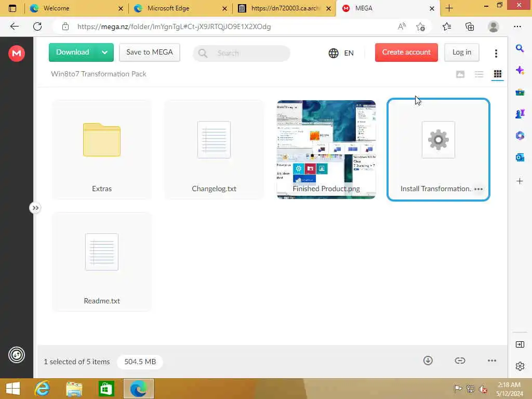Switch to the Welcome tab

coord(76,8)
